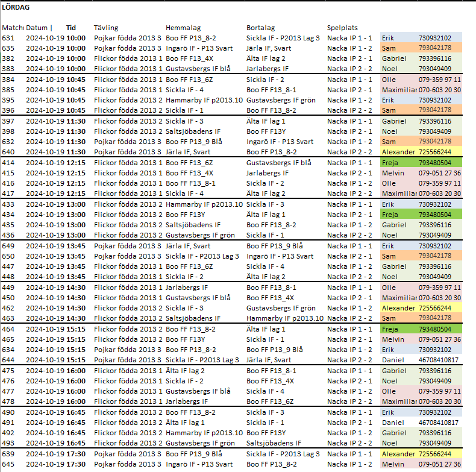Image resolution: width=476 pixels, height=472 pixels.
Task: Select Boo FF F13Y in match 492 row
Action: [x=266, y=433]
